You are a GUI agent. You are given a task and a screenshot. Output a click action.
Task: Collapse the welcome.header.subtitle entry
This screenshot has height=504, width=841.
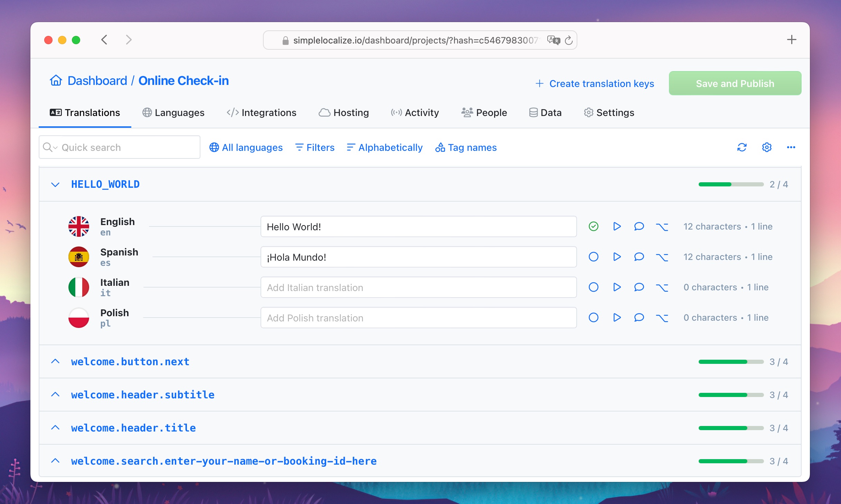[x=55, y=394]
